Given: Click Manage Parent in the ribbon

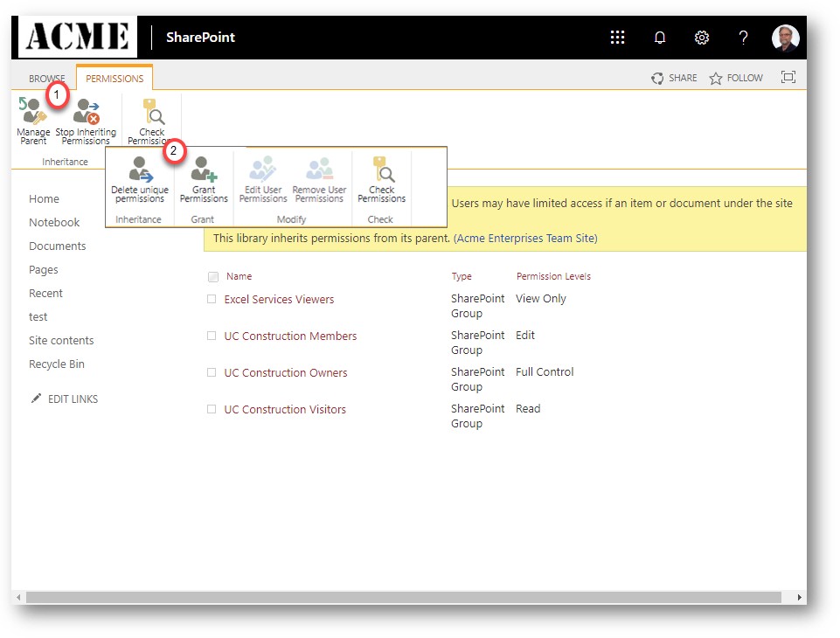Looking at the screenshot, I should (x=33, y=121).
